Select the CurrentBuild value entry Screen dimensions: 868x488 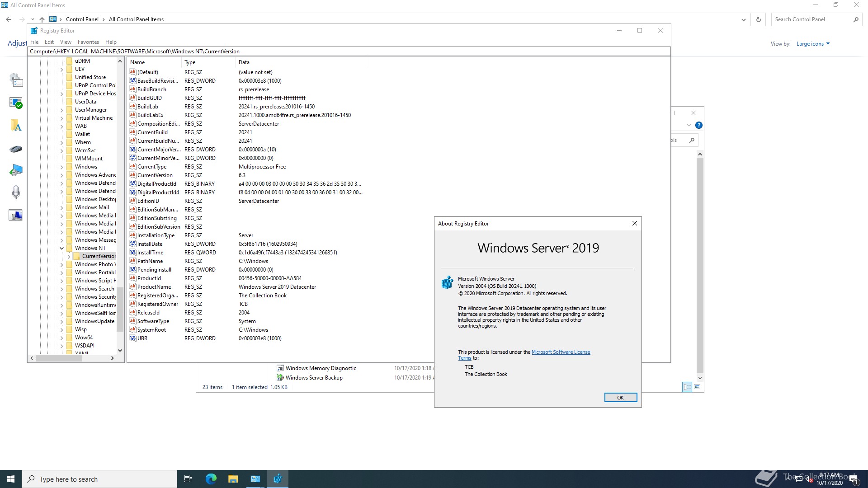(x=152, y=132)
